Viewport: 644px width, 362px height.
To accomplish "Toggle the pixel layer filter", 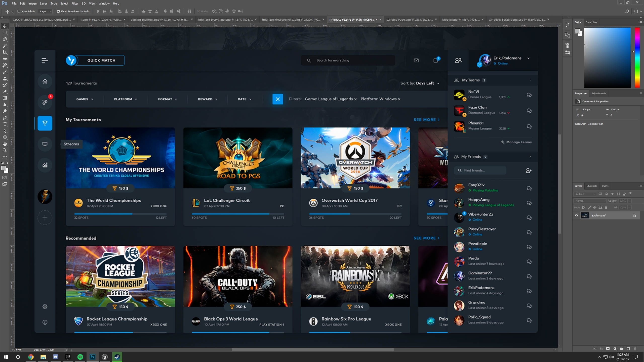I will click(600, 194).
